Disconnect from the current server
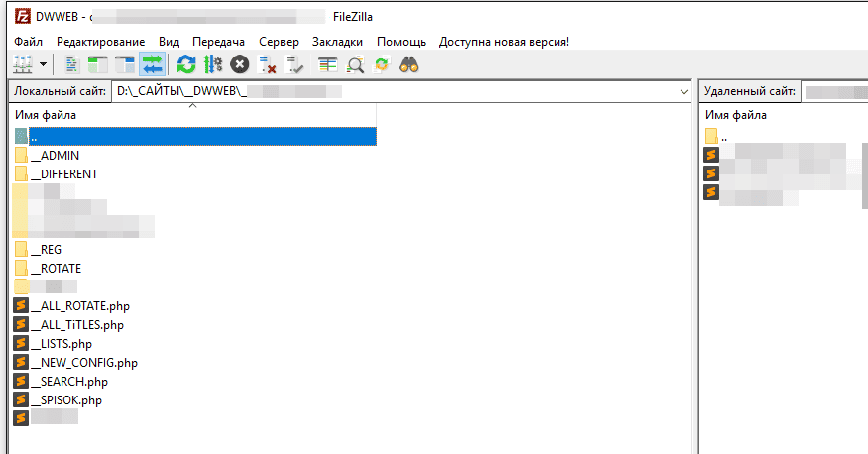The image size is (868, 454). click(268, 64)
